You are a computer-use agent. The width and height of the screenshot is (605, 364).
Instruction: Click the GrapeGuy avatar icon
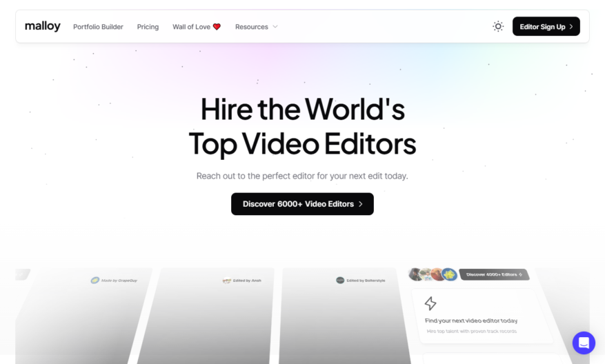click(x=95, y=281)
